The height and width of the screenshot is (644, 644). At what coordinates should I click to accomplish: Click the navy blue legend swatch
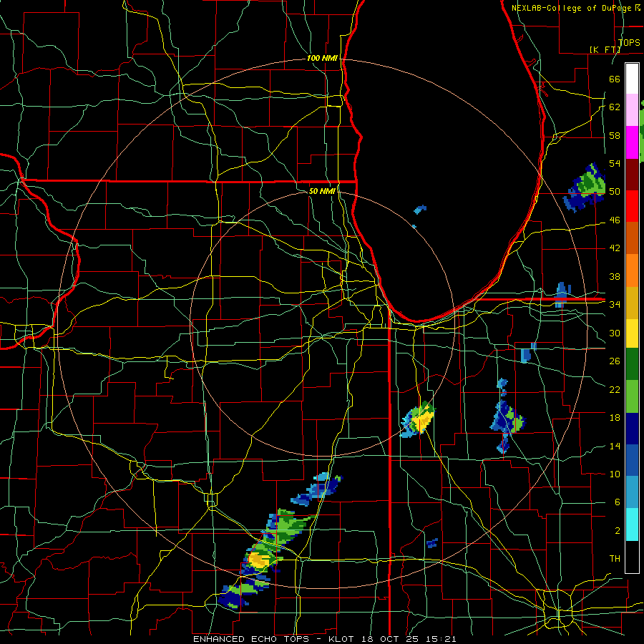point(632,429)
